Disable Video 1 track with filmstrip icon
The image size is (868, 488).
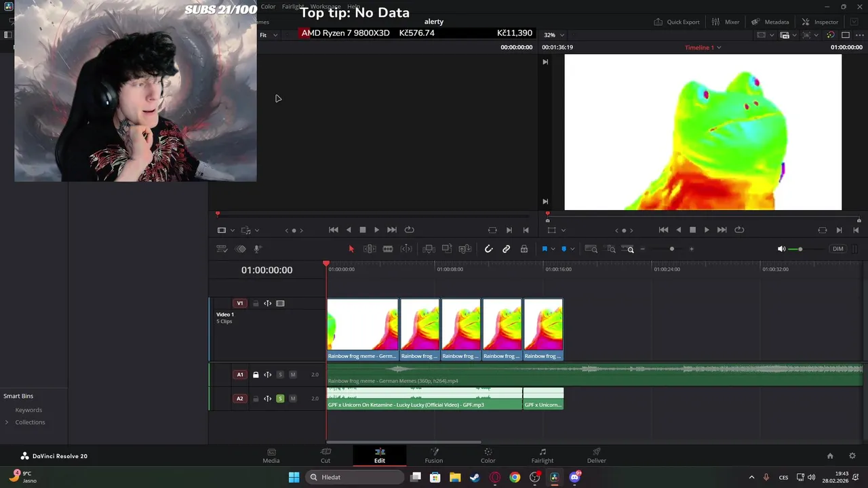(x=280, y=304)
